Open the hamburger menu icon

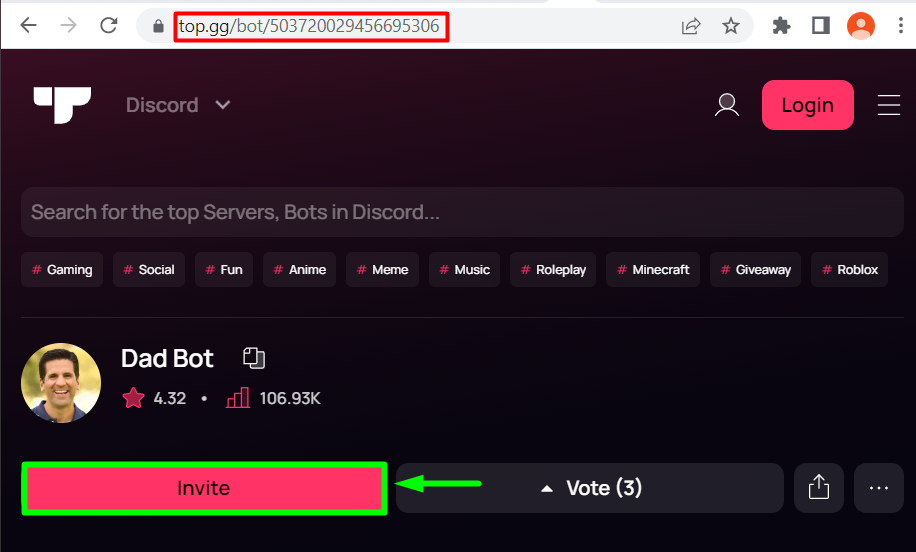889,105
